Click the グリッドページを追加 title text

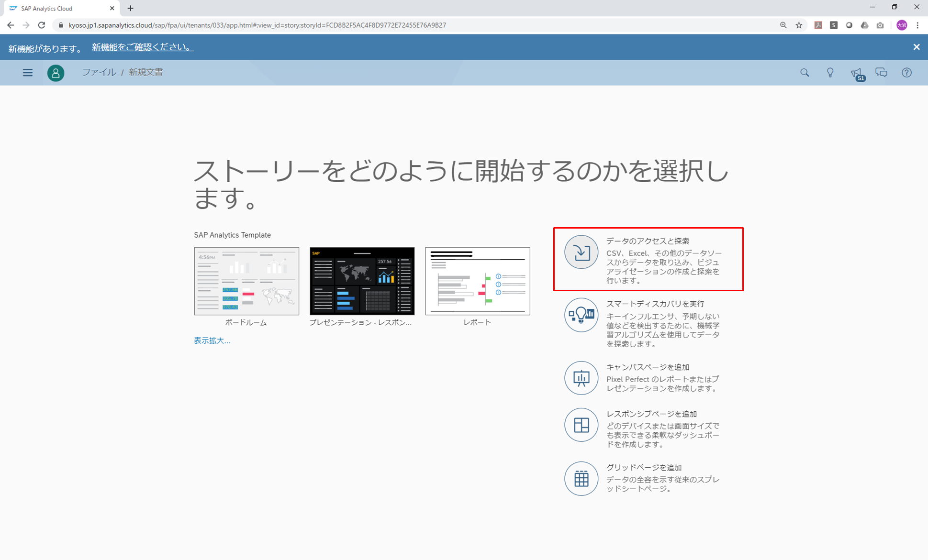[644, 468]
